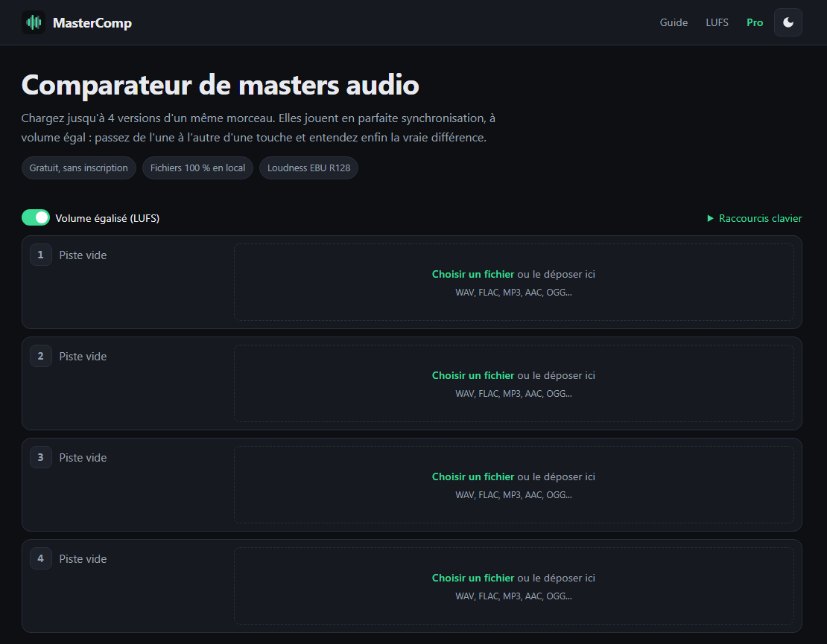Click the Gratuit, sans inscription pill
Viewport: 827px width, 644px height.
78,168
